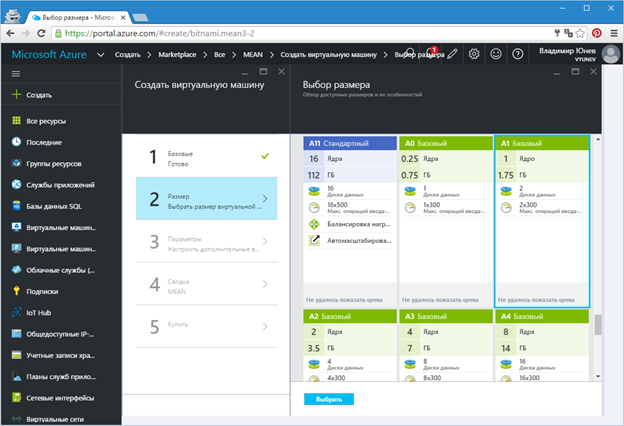This screenshot has height=426, width=624.
Task: Open Сетевые интерфейсы icon
Action: click(16, 397)
